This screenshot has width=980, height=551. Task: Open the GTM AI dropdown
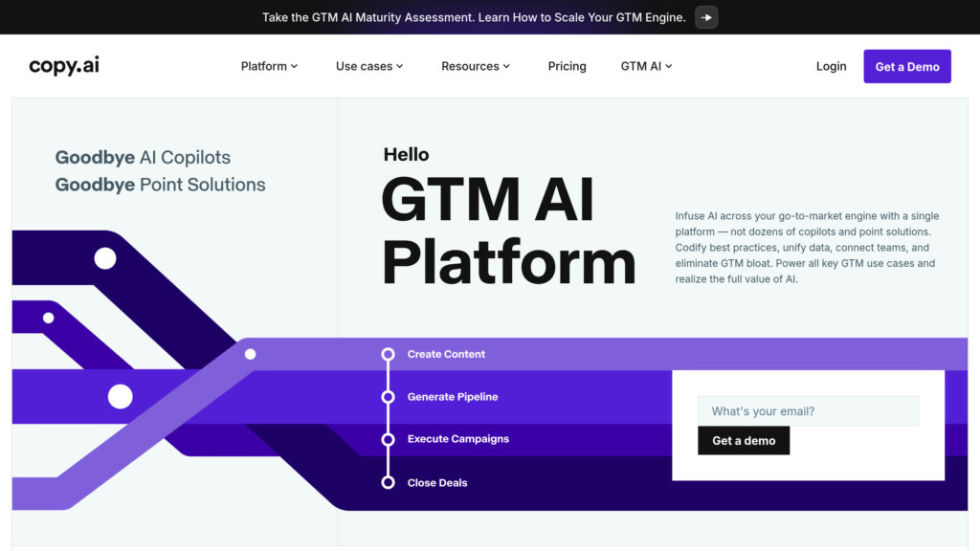[646, 66]
